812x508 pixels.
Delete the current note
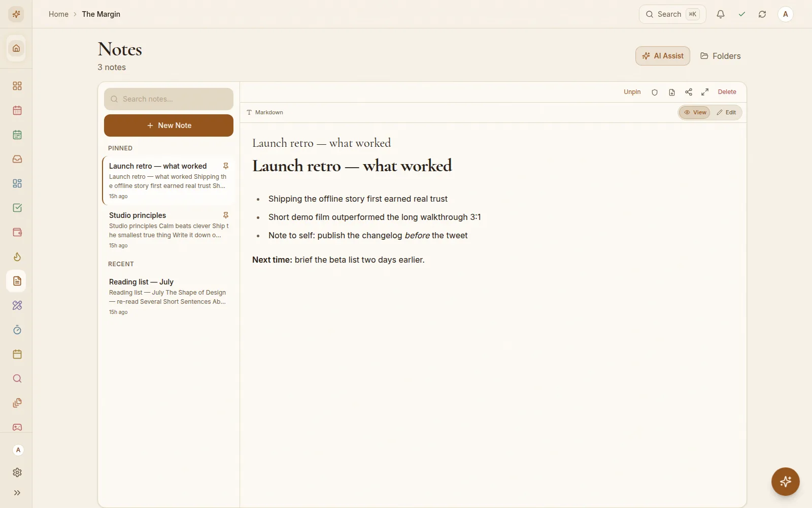pyautogui.click(x=727, y=92)
